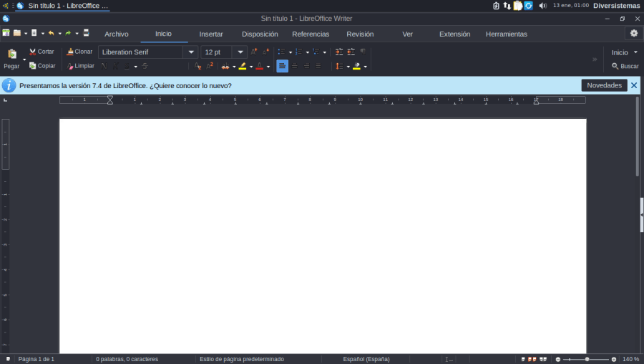Click the undo arrow icon
The height and width of the screenshot is (364, 644).
51,33
